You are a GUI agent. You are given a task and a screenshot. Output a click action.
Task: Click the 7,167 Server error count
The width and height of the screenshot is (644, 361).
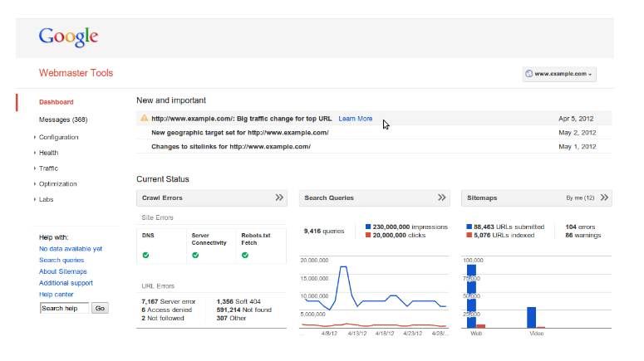169,301
